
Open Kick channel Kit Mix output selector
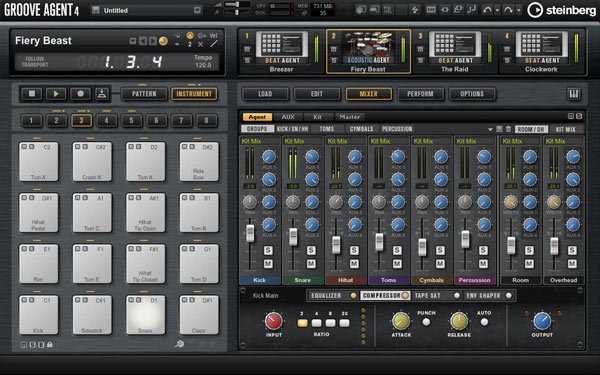(260, 141)
